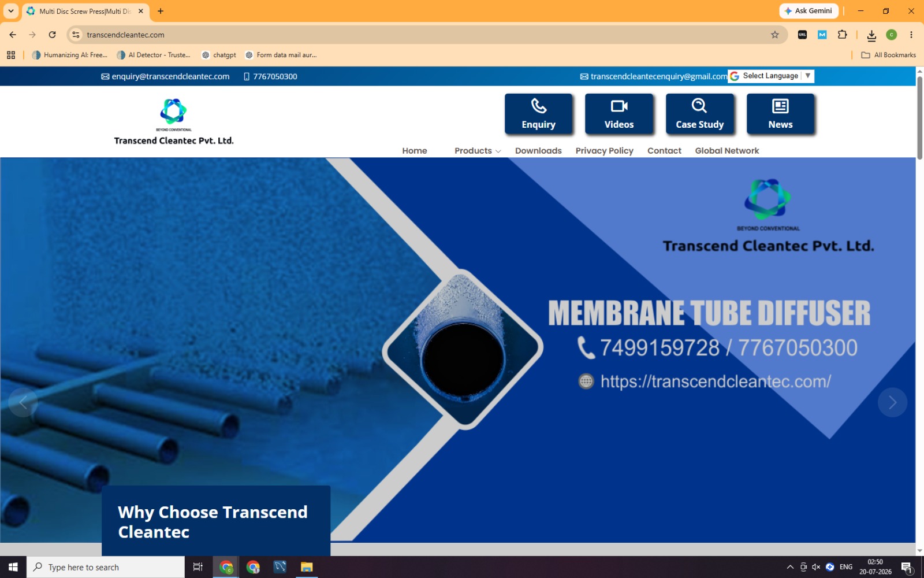Viewport: 924px width, 578px height.
Task: Open the Contact menu item
Action: click(x=664, y=151)
